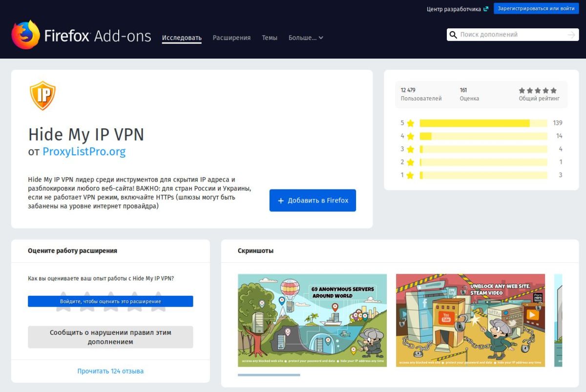This screenshot has height=392, width=586.
Task: Expand the Больше… dropdown menu
Action: [x=306, y=38]
